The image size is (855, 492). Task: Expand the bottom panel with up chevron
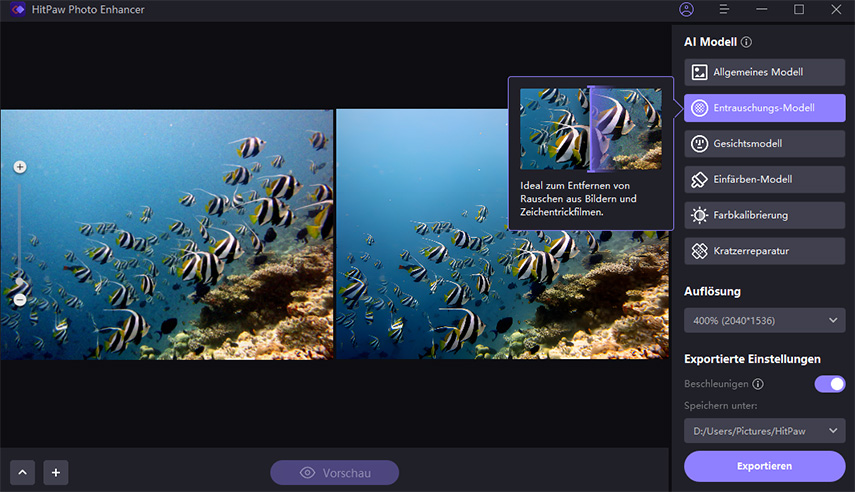click(23, 473)
